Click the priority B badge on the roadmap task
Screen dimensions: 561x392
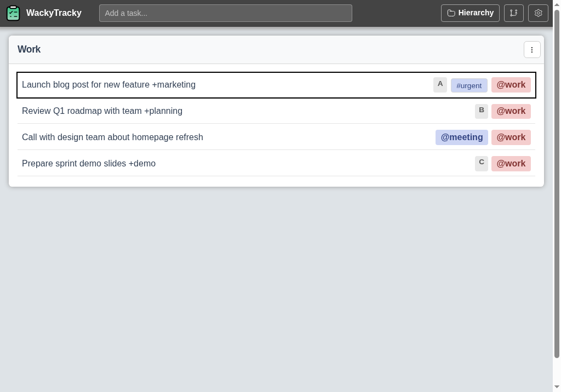(x=482, y=111)
